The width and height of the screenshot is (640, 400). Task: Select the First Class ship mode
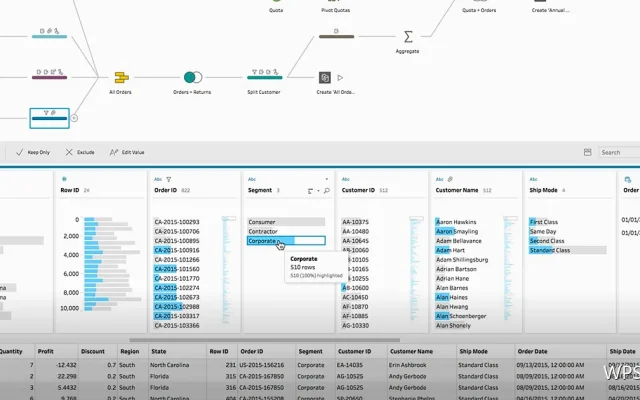pos(543,222)
